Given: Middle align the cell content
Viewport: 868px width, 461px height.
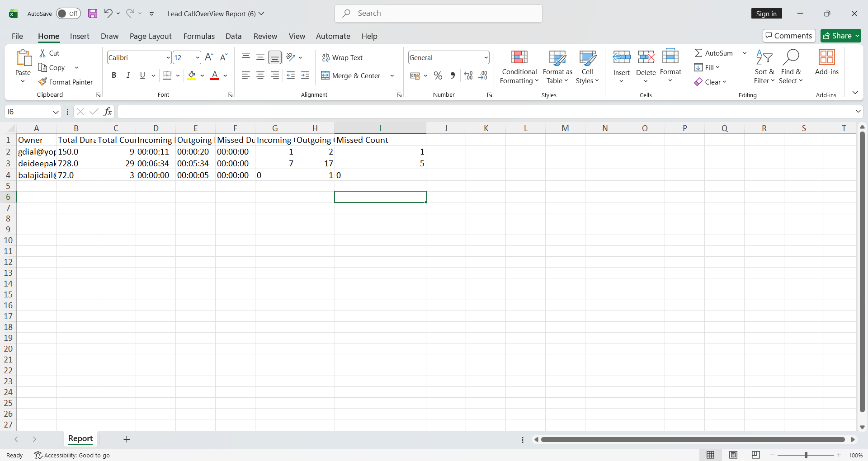Looking at the screenshot, I should [x=260, y=57].
